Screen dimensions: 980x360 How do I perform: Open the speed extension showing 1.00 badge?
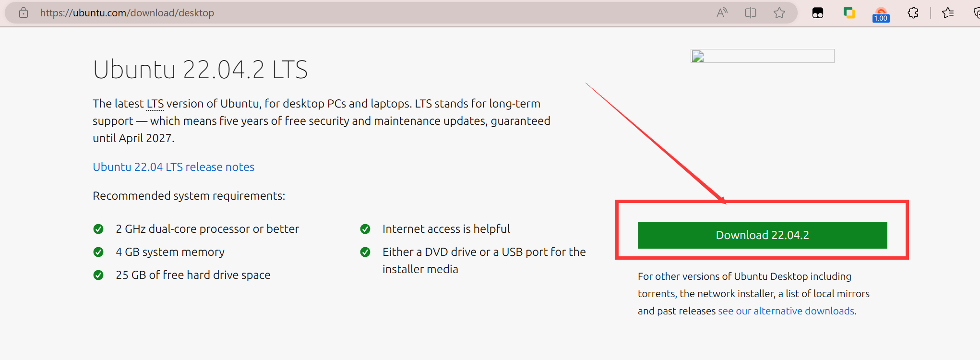[881, 14]
